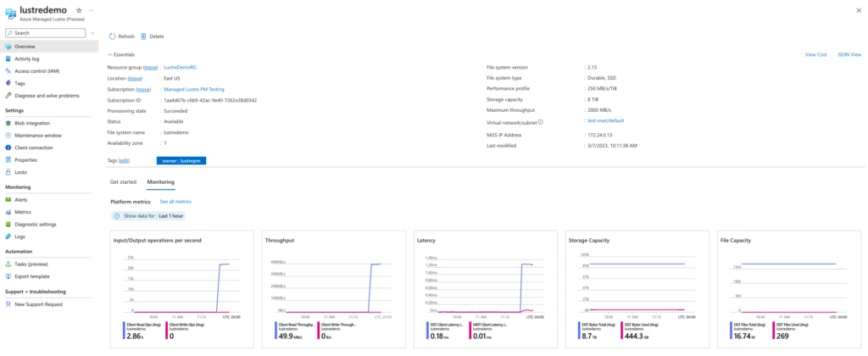Click the Diagnostic settings icon
868x356 pixels.
(x=8, y=225)
